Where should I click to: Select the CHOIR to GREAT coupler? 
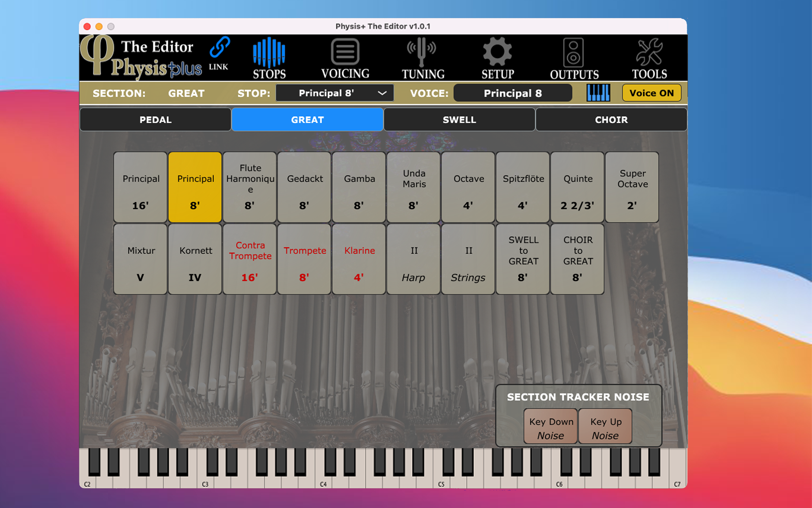(577, 259)
